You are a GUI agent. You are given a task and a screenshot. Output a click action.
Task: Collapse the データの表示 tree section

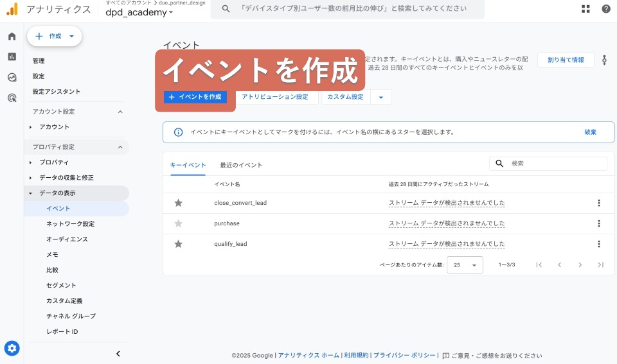(30, 193)
